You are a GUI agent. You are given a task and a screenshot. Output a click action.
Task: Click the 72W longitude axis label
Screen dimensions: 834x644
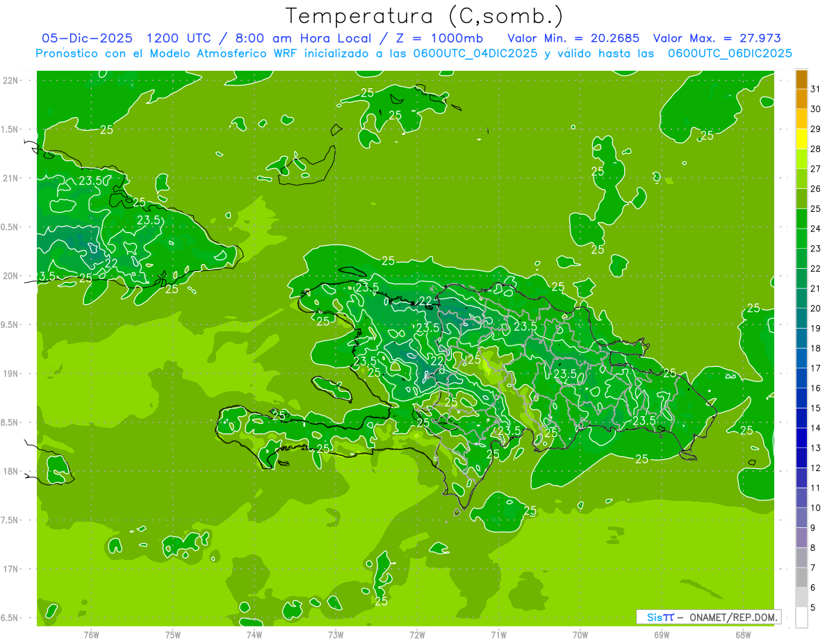[417, 635]
